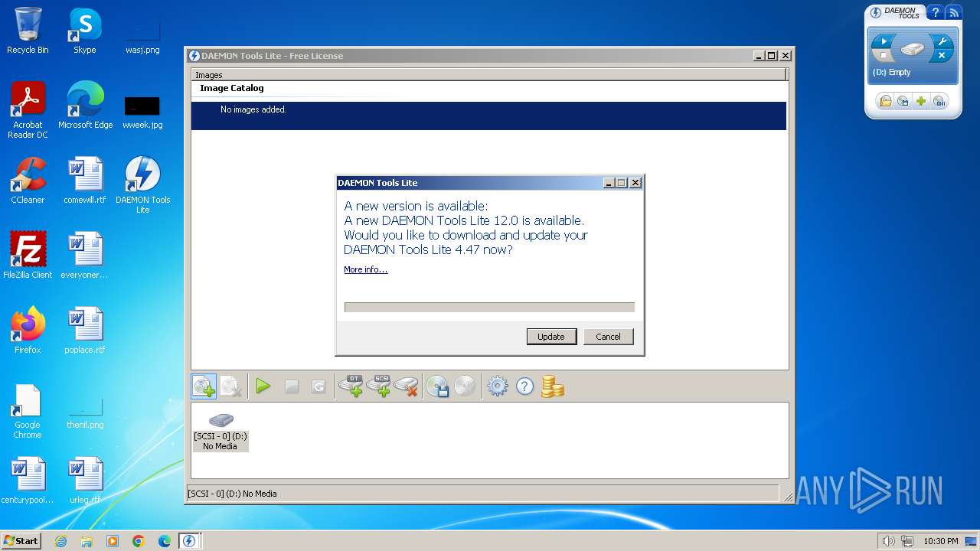
Task: Click the Make Disc Image icon
Action: (437, 386)
